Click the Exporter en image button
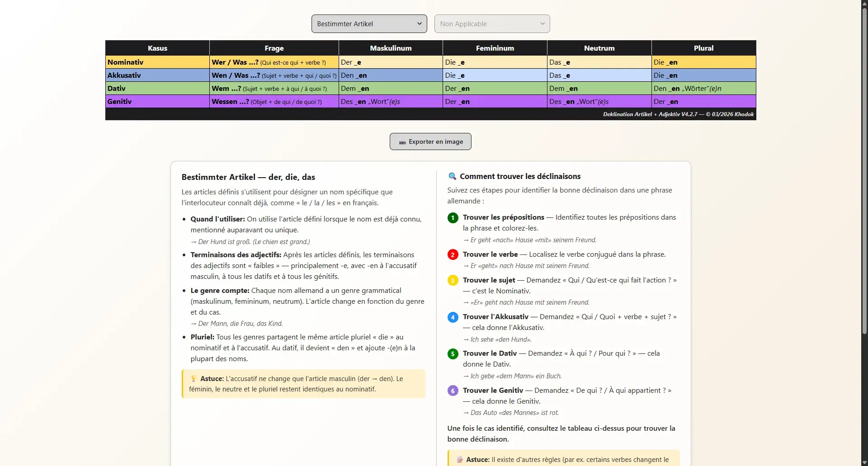868x466 pixels. click(430, 141)
